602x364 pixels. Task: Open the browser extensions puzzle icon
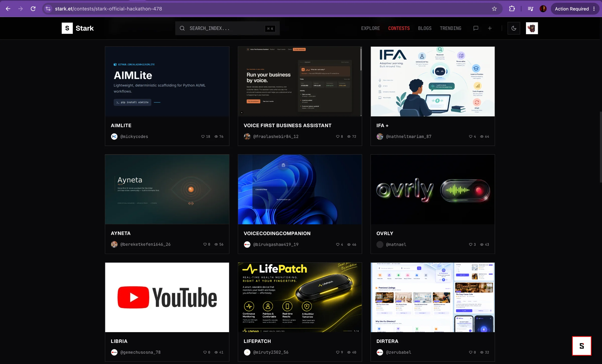[x=512, y=9]
